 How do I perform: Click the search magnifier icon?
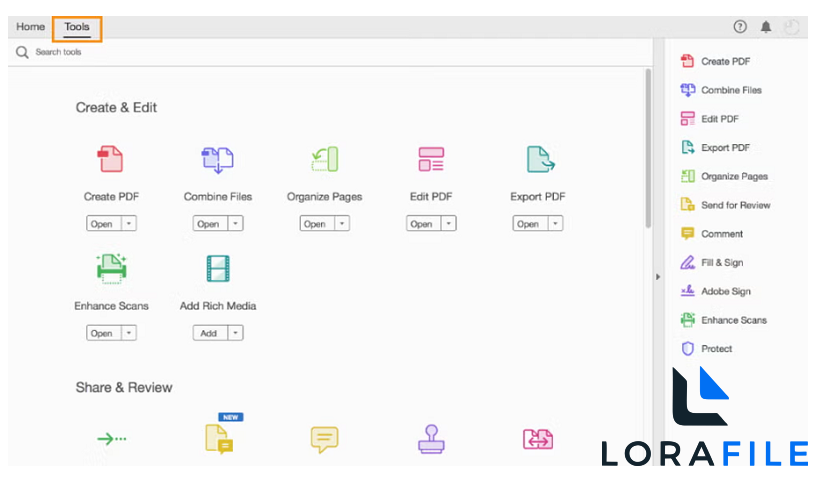pos(22,52)
